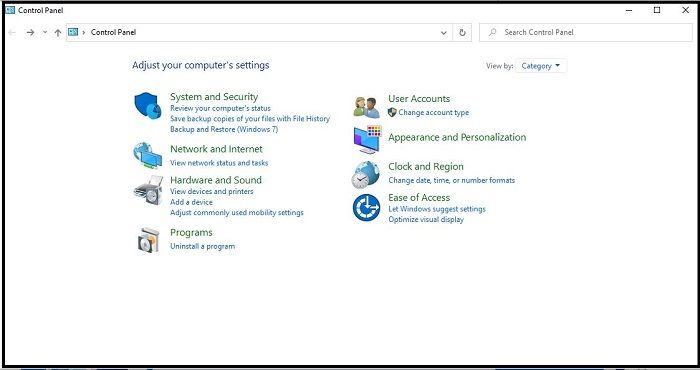Open Network and Internet heading link
Viewport: 700px width, 370px height.
(x=216, y=149)
